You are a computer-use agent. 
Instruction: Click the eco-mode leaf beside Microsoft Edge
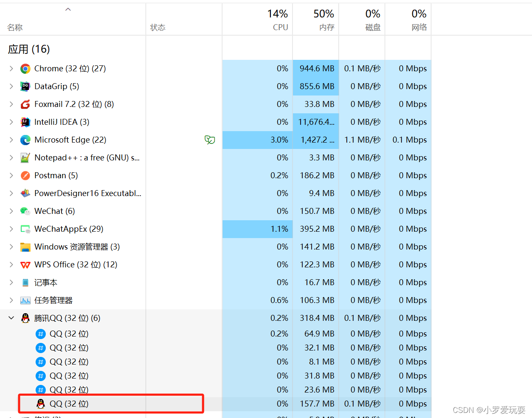pyautogui.click(x=210, y=140)
